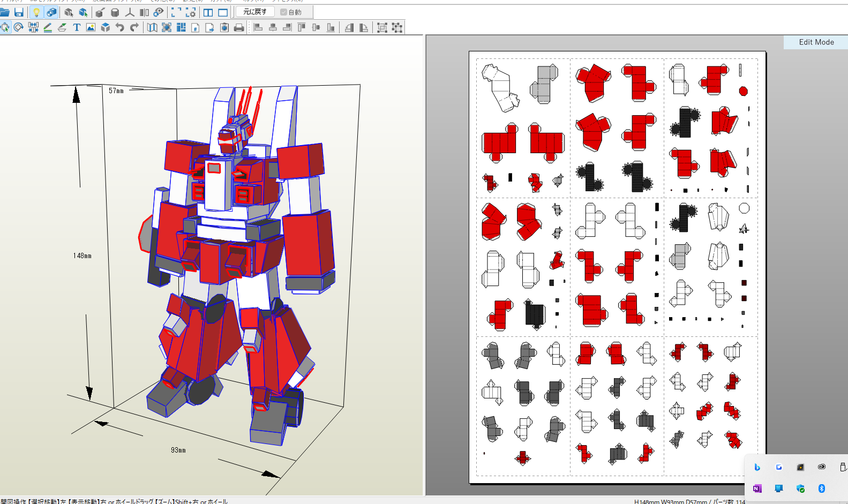Viewport: 848px width, 504px height.
Task: Click the 93mm width dimension label
Action: pos(178,450)
